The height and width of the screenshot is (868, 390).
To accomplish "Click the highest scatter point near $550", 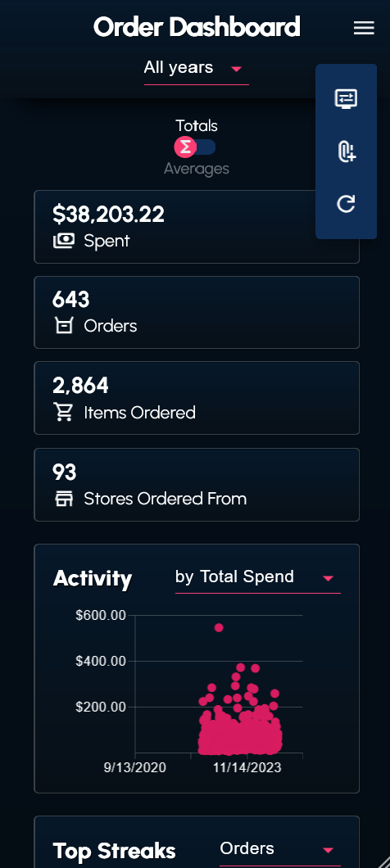I will tap(219, 628).
